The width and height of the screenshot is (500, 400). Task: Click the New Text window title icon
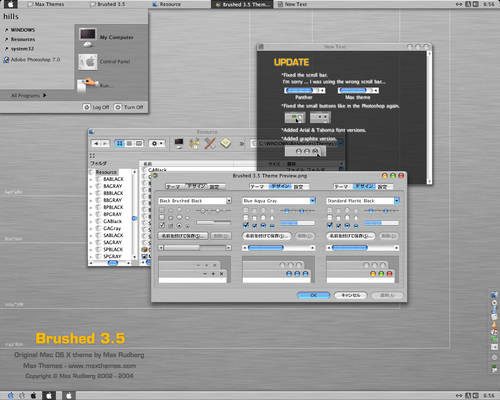[x=261, y=47]
